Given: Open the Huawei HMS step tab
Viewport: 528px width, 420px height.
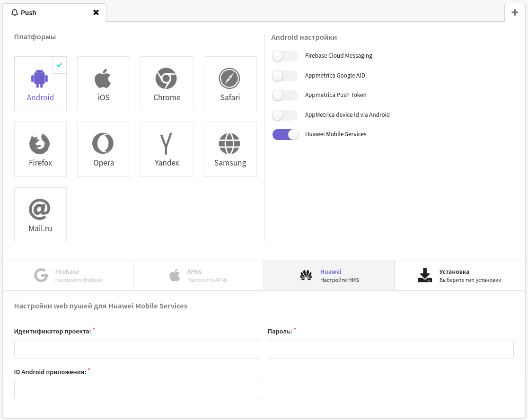Looking at the screenshot, I should point(329,275).
